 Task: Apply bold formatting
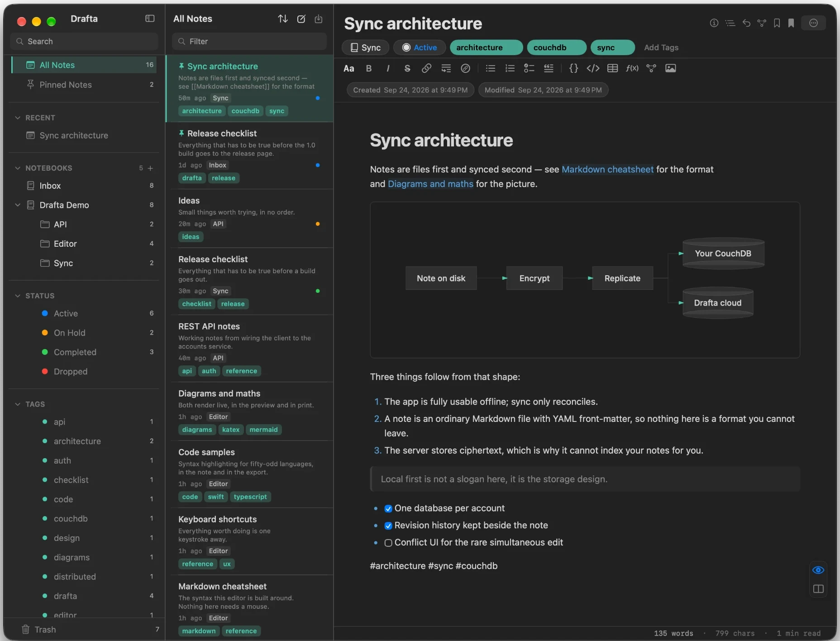click(369, 68)
